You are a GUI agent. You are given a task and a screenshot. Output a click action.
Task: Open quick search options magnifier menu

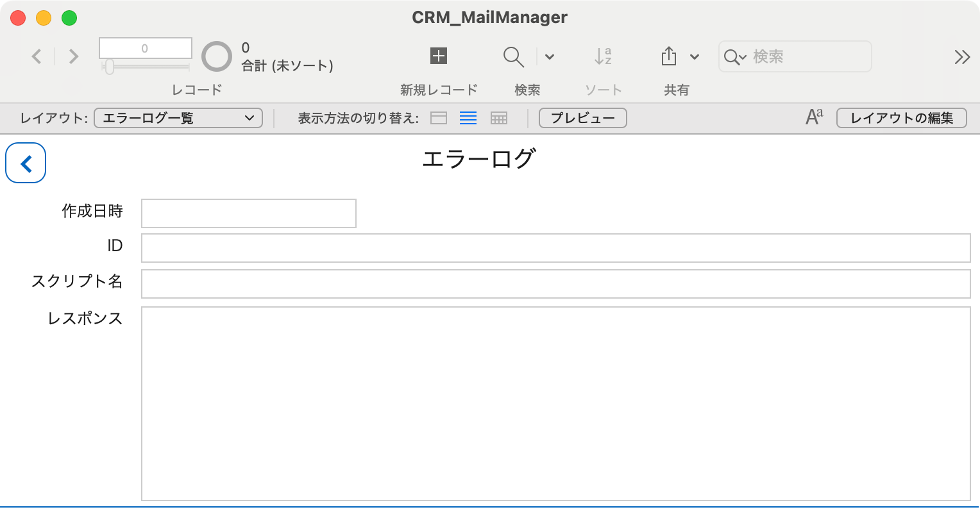(735, 57)
